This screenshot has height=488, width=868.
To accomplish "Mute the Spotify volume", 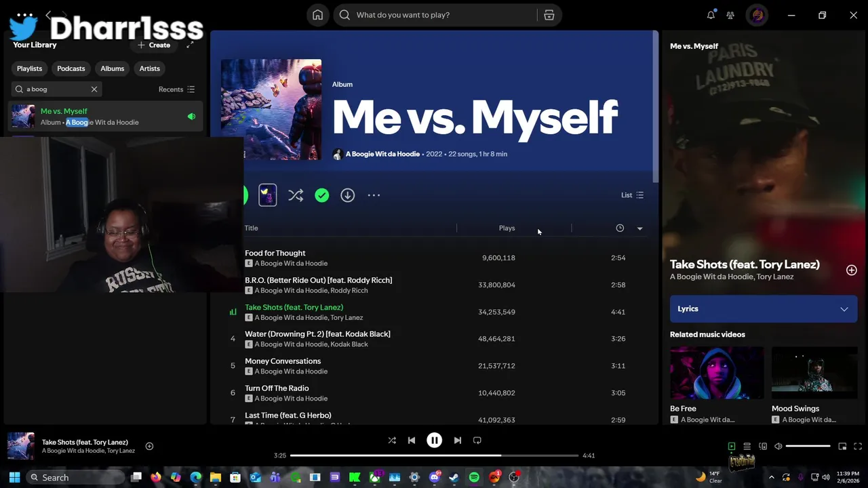I will click(x=778, y=446).
